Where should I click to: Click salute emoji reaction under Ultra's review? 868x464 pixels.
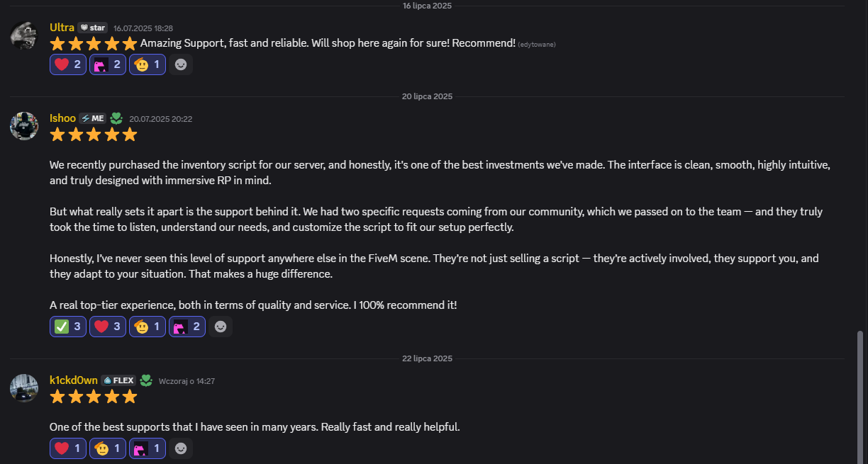pyautogui.click(x=148, y=64)
